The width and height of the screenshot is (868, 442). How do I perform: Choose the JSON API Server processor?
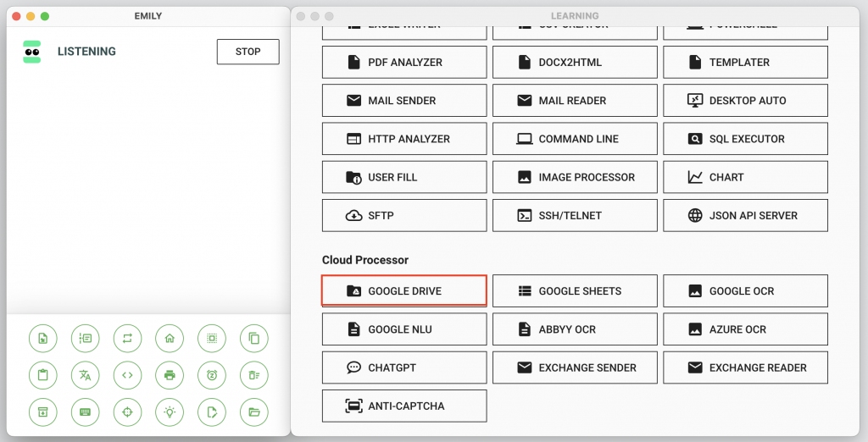[x=745, y=215]
